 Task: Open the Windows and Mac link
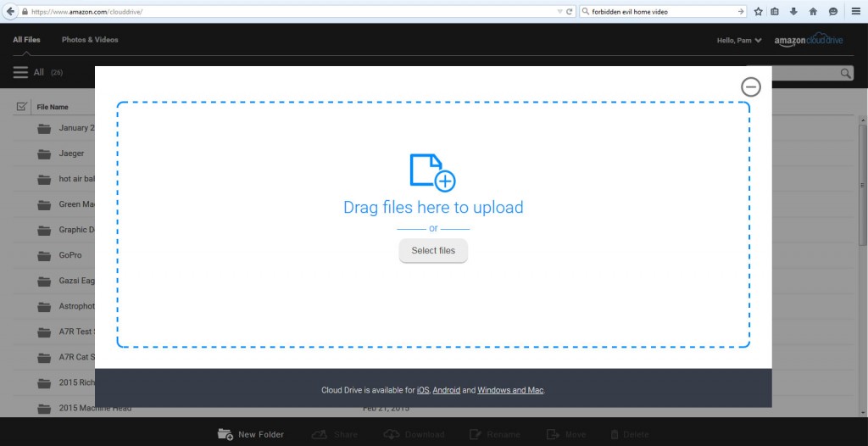[510, 390]
